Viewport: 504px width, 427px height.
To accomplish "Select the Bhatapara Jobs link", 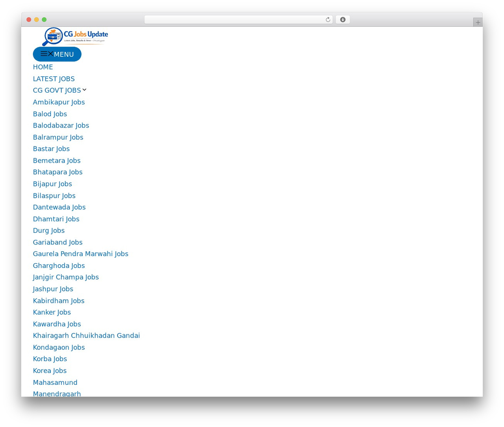I will click(x=57, y=172).
